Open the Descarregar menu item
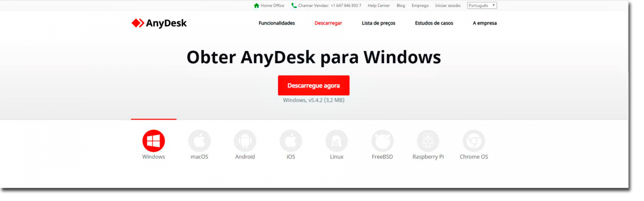The width and height of the screenshot is (644, 201). pos(328,23)
